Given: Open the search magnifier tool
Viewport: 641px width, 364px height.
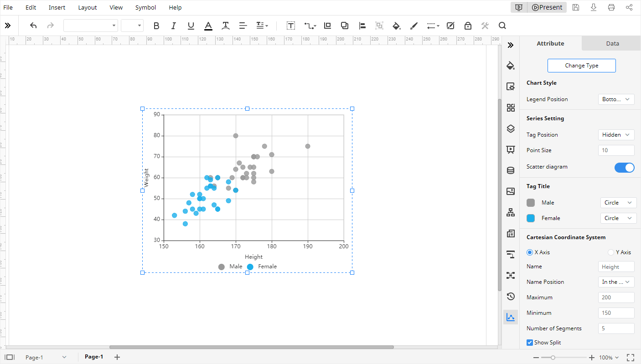Looking at the screenshot, I should pos(502,26).
